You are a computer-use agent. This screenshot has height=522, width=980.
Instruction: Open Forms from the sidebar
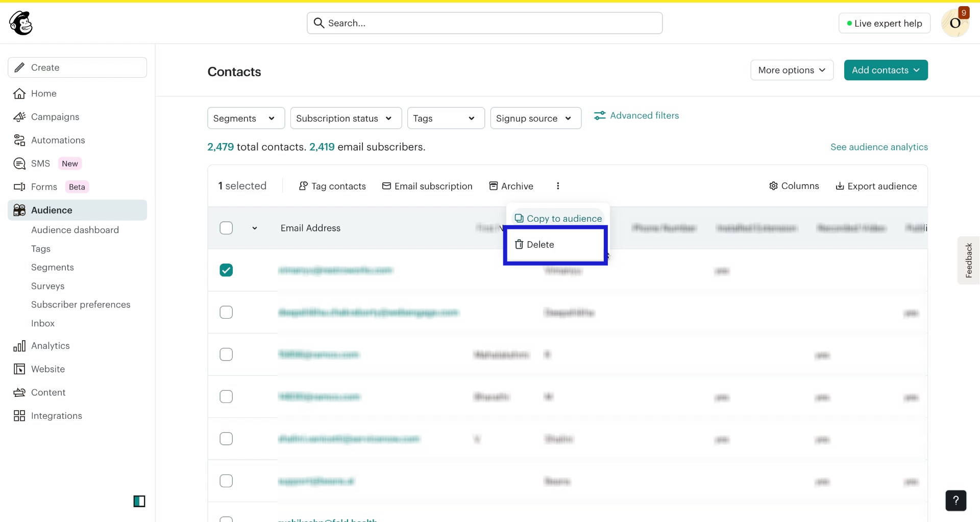point(45,186)
